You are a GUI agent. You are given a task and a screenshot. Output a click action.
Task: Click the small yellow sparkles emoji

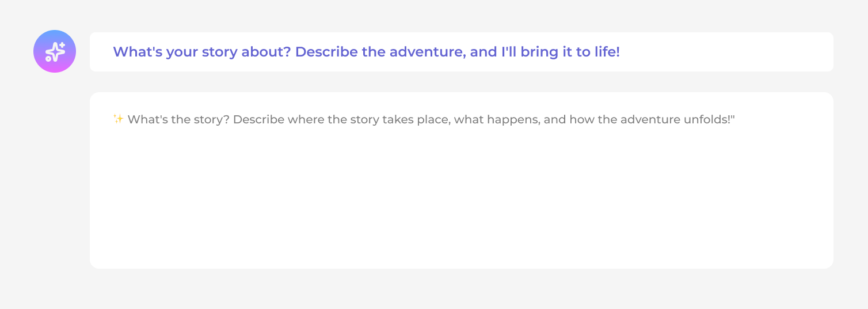tap(118, 119)
